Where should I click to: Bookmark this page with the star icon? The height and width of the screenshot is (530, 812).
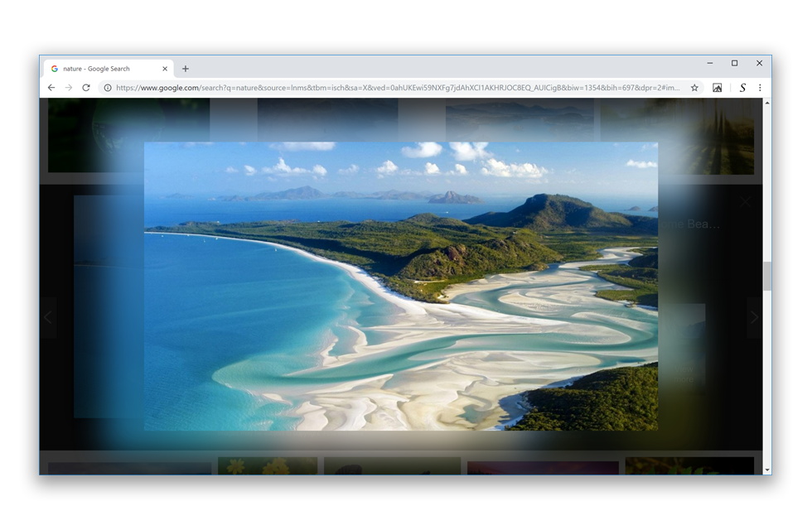click(x=694, y=86)
